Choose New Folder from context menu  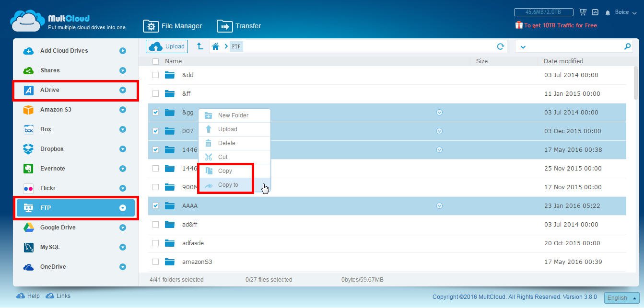(x=234, y=115)
